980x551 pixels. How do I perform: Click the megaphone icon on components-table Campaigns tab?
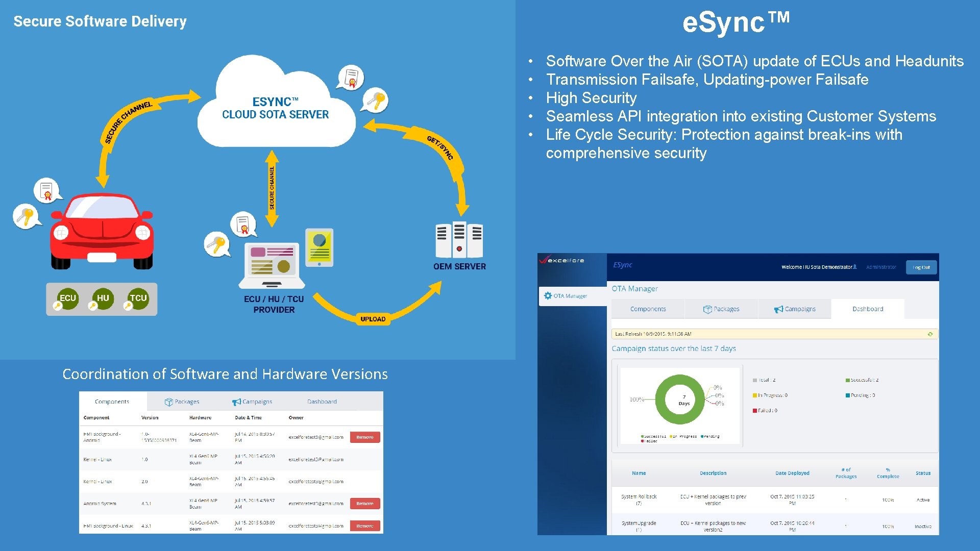(x=236, y=402)
